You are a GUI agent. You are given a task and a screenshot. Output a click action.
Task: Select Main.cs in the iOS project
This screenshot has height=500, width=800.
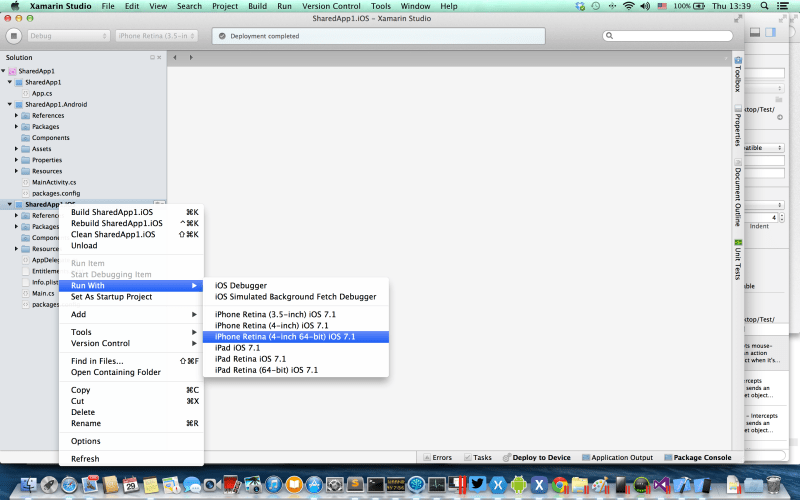43,293
